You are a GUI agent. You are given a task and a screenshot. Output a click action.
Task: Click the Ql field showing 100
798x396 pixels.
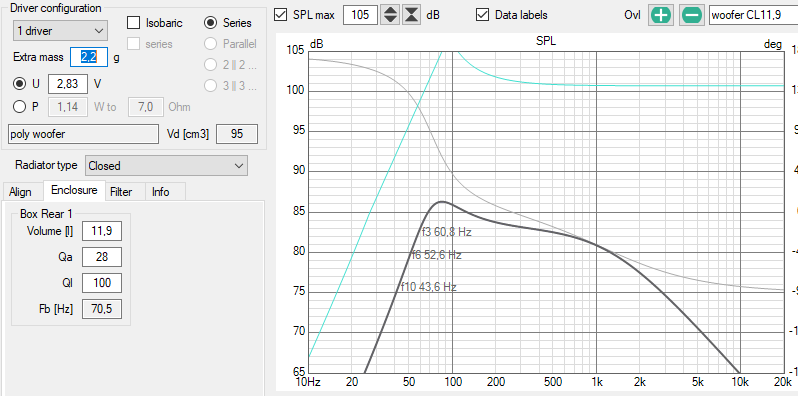pyautogui.click(x=102, y=283)
